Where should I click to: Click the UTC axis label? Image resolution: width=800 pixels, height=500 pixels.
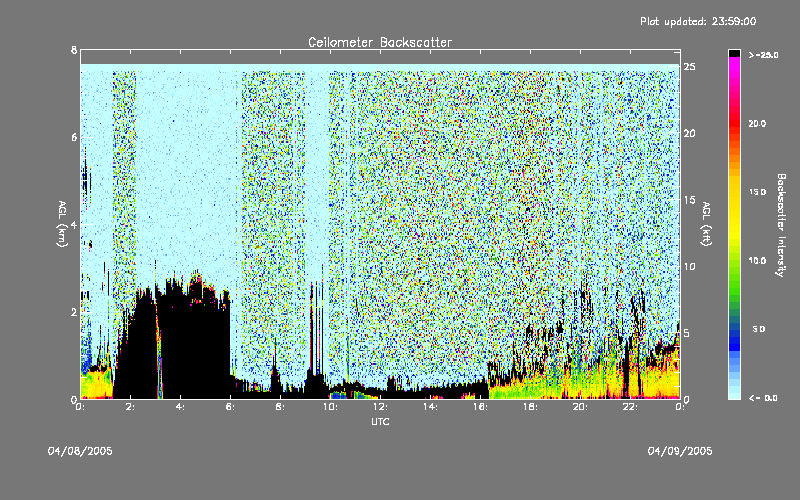click(x=380, y=421)
